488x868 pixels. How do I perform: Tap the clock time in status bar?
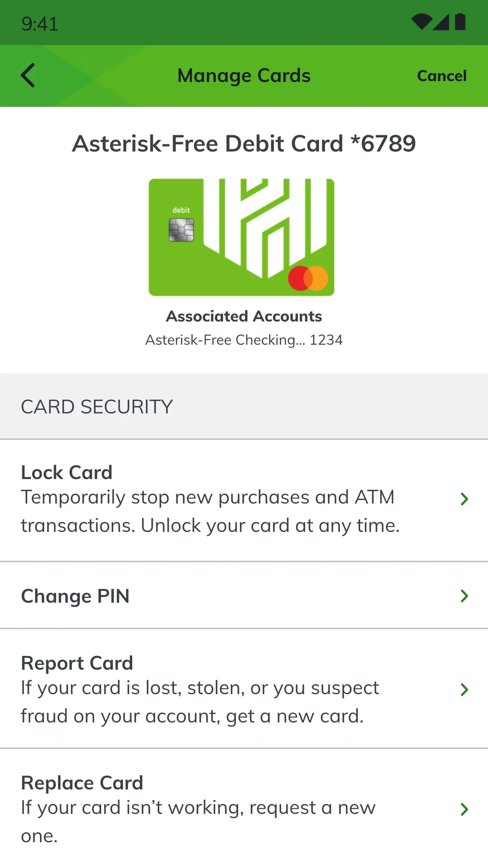40,24
